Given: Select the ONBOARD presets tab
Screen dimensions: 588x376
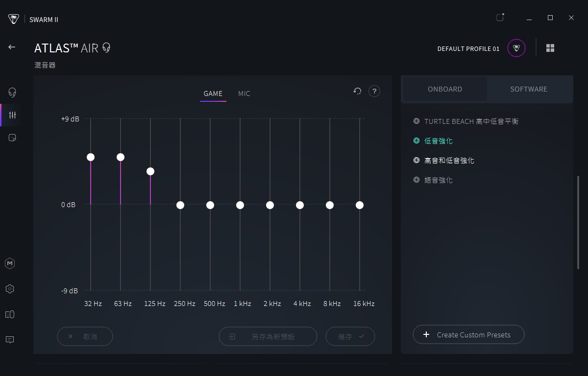Looking at the screenshot, I should 445,89.
